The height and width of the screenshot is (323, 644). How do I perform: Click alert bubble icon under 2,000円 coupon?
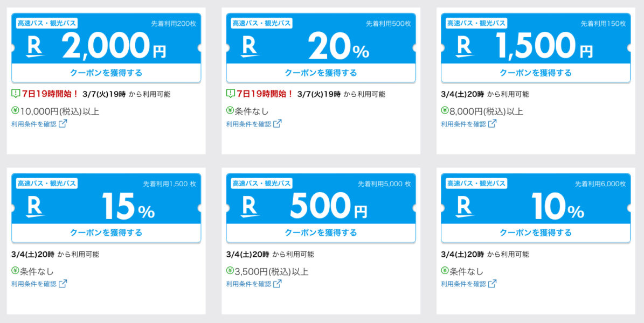click(x=16, y=94)
